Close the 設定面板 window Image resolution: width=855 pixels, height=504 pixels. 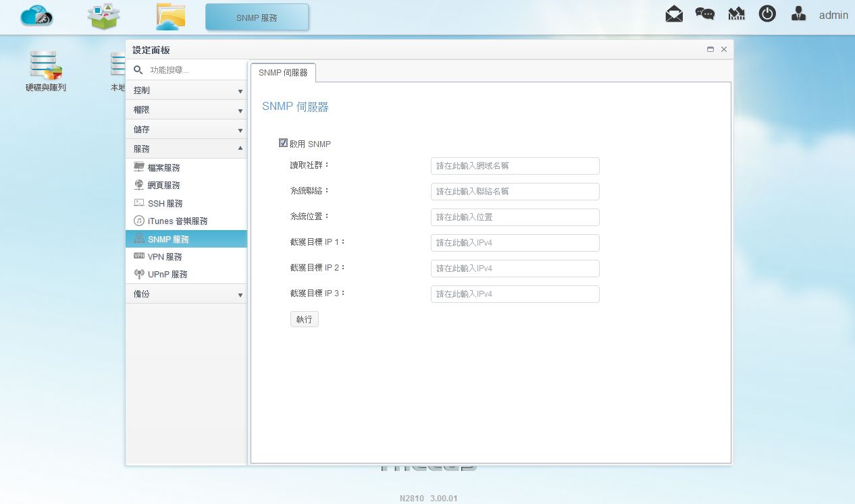pyautogui.click(x=724, y=49)
